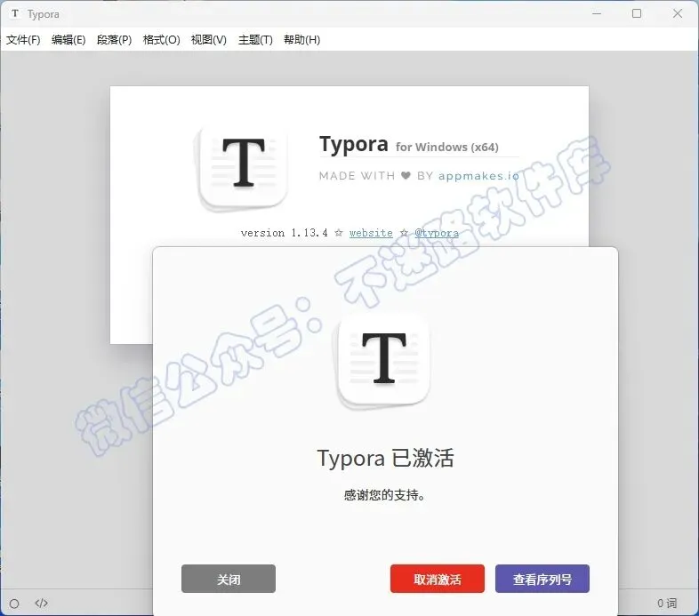The width and height of the screenshot is (699, 616).
Task: Close the Typora window
Action: pyautogui.click(x=678, y=13)
